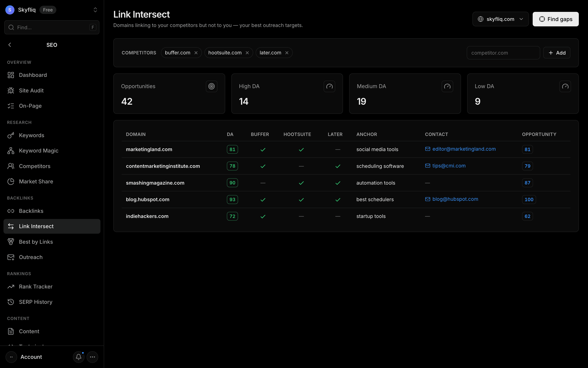Email tips@cmi.com contact link
Image resolution: width=588 pixels, height=368 pixels.
point(445,166)
